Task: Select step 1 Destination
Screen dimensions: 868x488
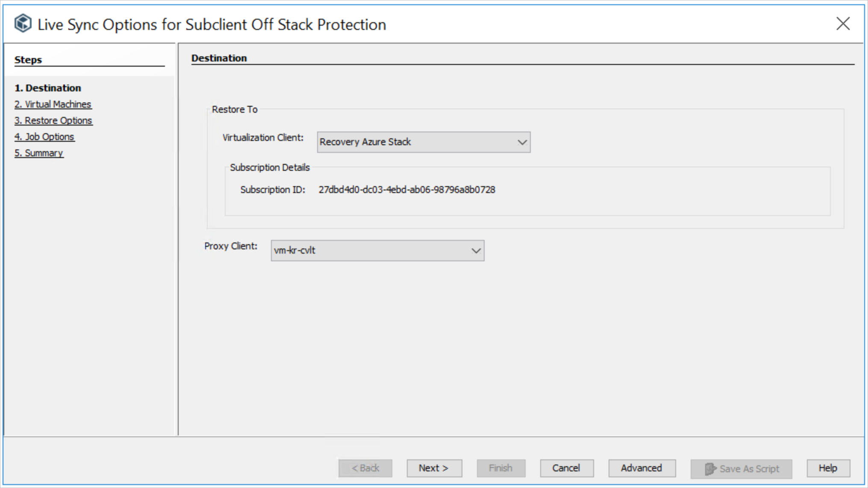Action: (x=48, y=88)
